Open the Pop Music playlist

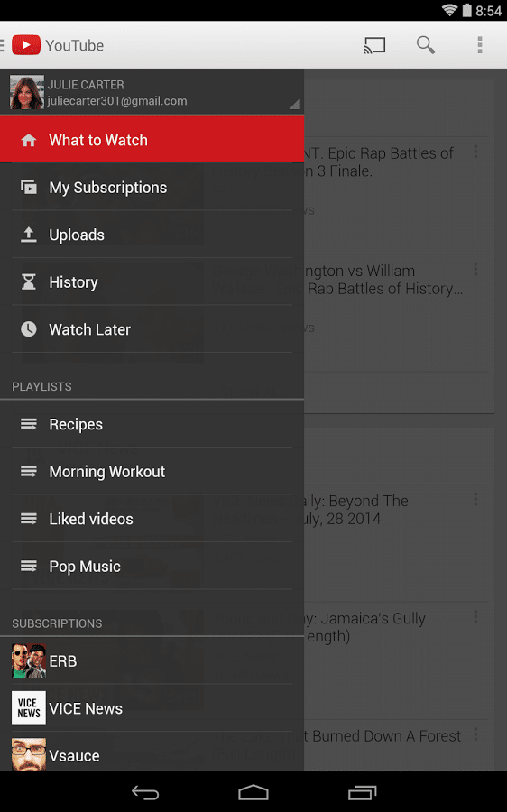point(152,566)
